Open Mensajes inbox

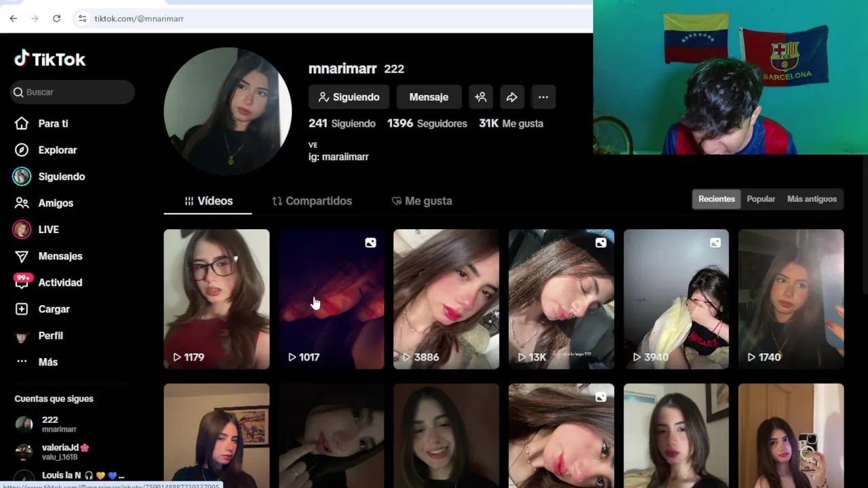click(49, 256)
